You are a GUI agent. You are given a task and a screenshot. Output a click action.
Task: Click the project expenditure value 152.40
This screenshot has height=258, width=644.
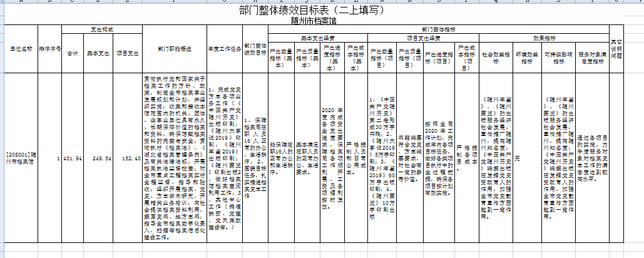[x=127, y=158]
